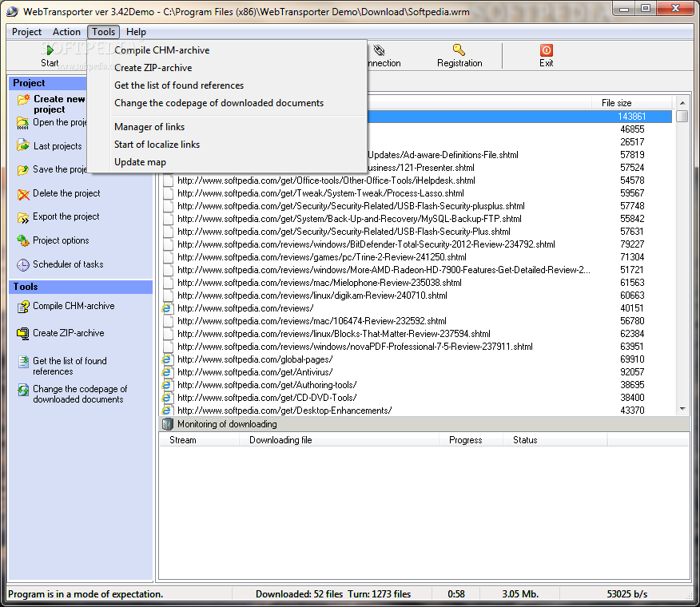Open the Project menu

(27, 32)
